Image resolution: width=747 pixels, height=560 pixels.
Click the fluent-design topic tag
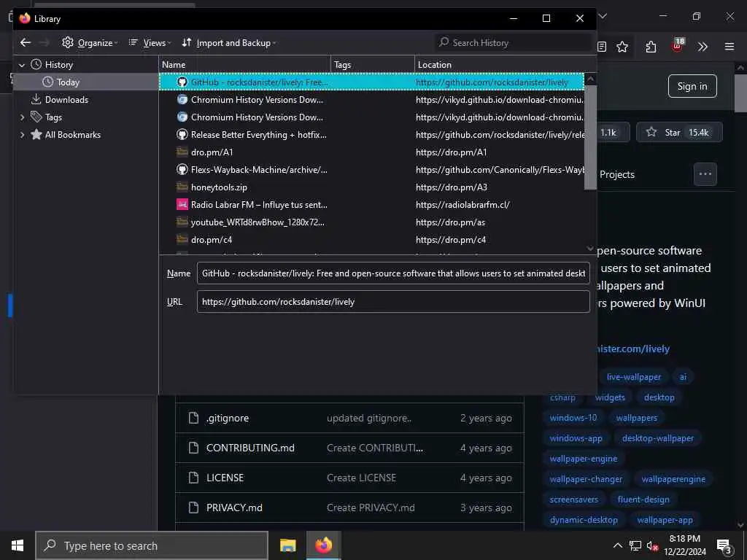[x=643, y=499]
